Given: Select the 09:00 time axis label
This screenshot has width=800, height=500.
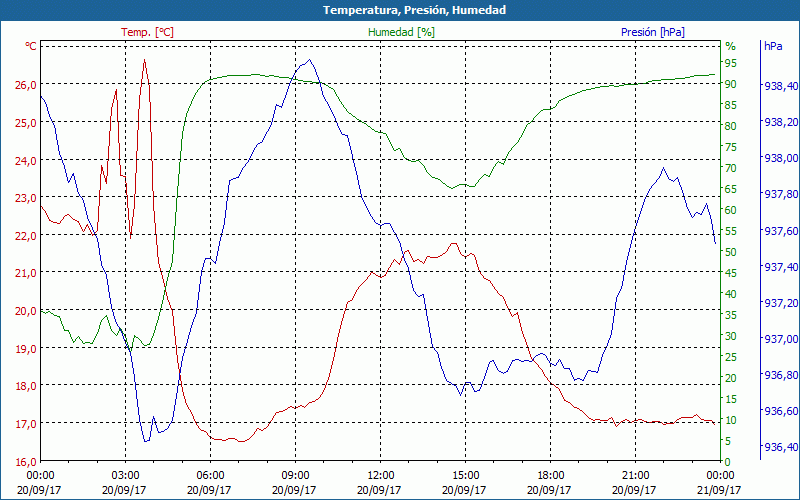Looking at the screenshot, I should [295, 476].
